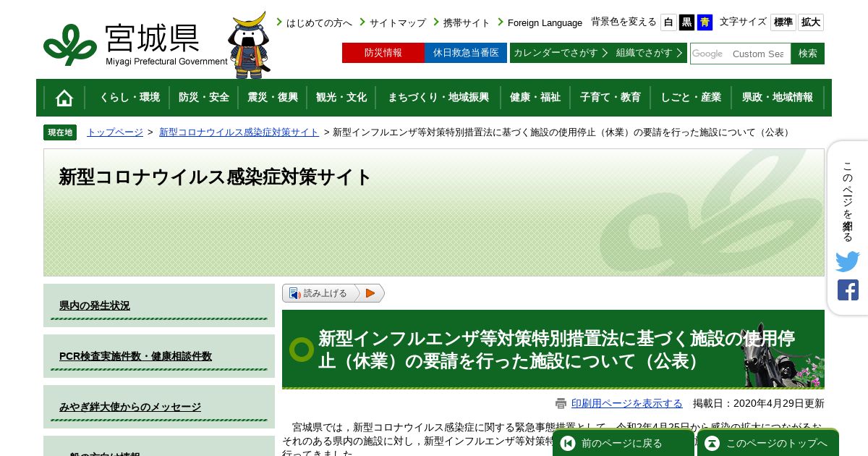This screenshot has width=868, height=456.
Task: Click このページのトップへ button
Action: click(x=768, y=443)
